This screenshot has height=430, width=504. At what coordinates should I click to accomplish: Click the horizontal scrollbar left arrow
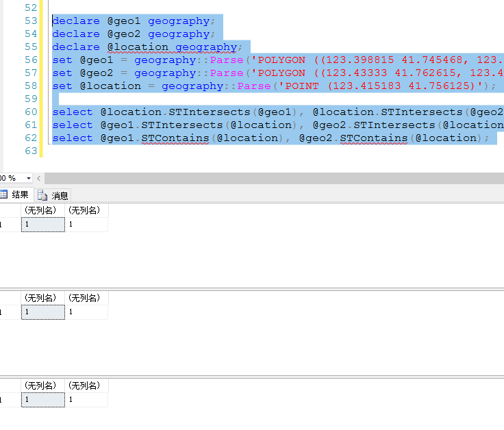[x=39, y=178]
